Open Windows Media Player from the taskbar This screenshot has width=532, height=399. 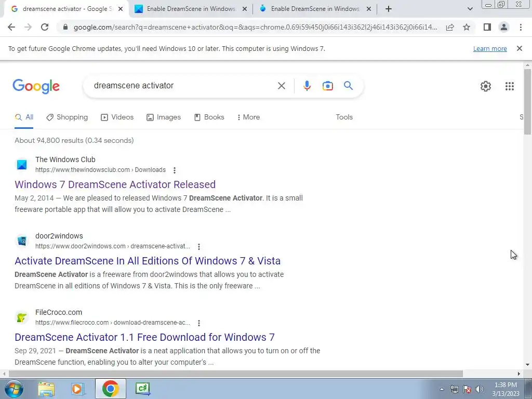(x=78, y=389)
